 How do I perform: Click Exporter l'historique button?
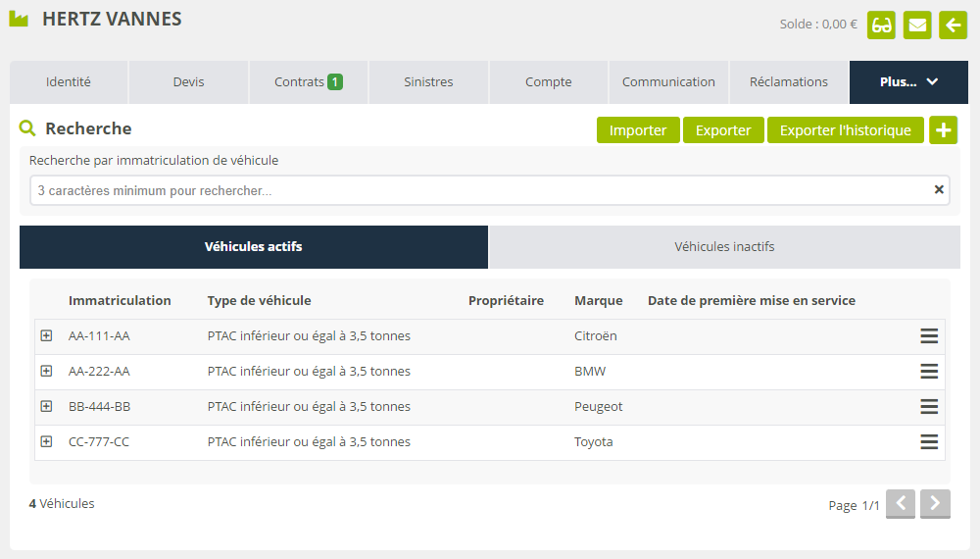click(845, 130)
